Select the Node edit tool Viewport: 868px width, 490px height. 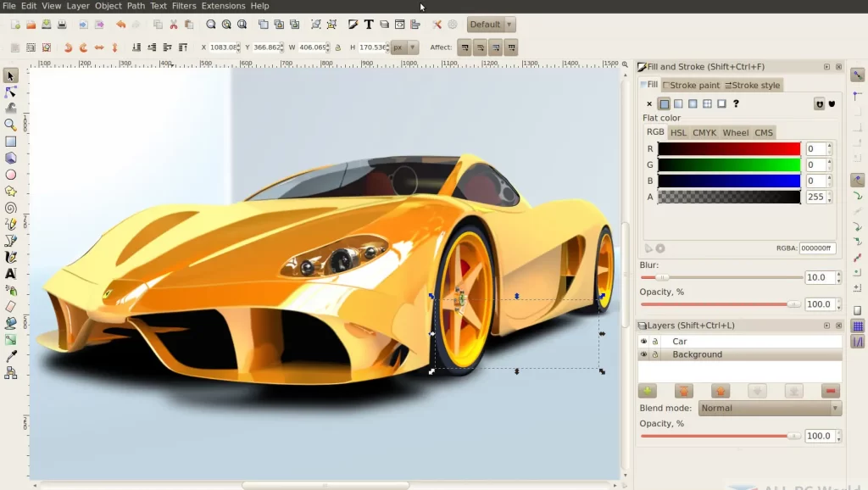point(10,92)
